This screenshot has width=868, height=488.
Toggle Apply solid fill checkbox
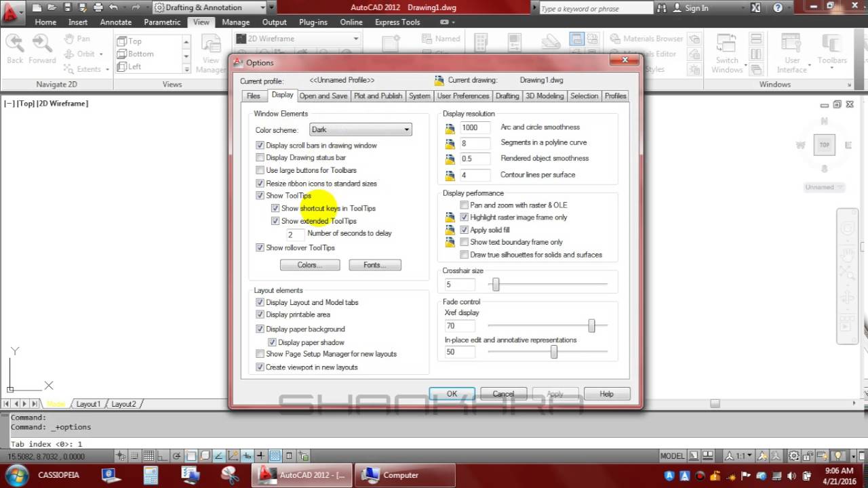click(464, 230)
